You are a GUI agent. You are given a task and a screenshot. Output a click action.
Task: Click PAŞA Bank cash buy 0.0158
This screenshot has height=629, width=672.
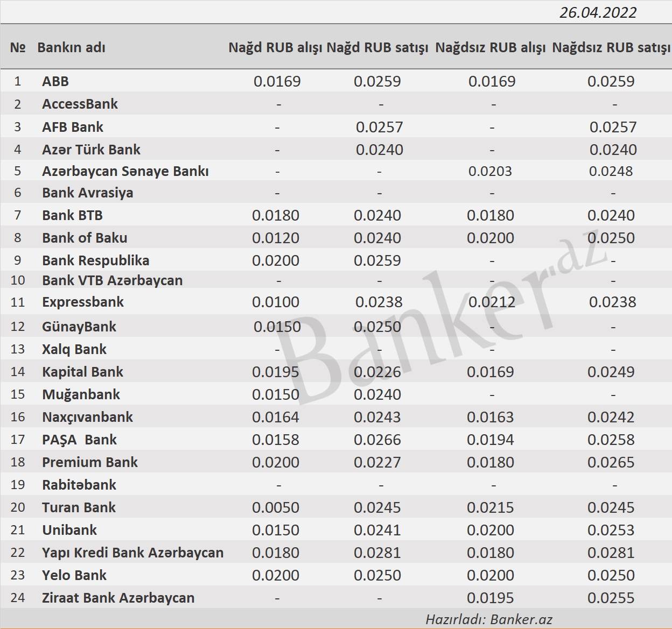[x=276, y=440]
